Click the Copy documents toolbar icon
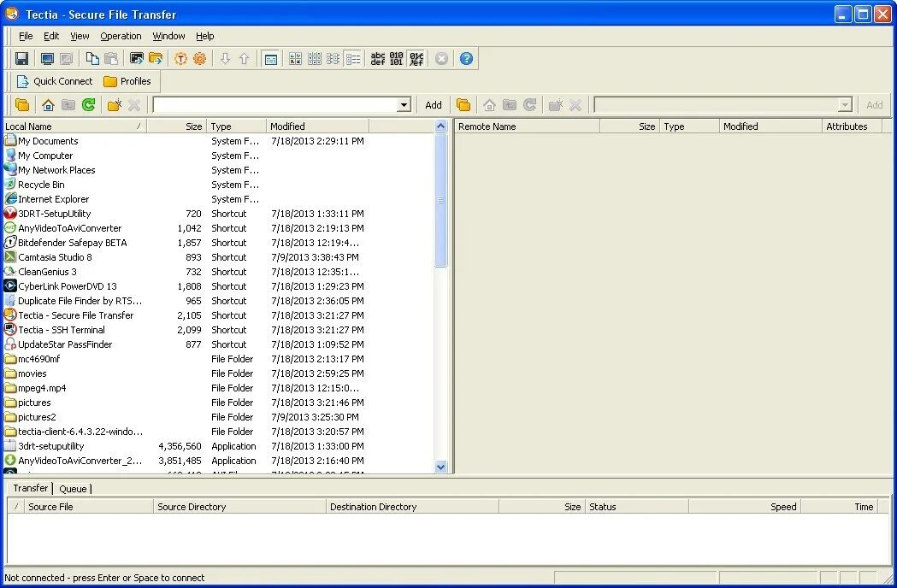The width and height of the screenshot is (897, 588). click(92, 58)
